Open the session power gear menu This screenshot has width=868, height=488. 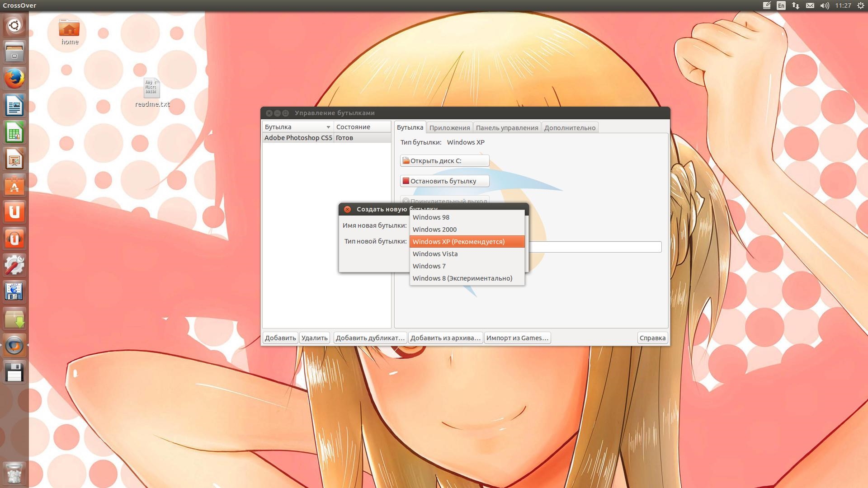click(861, 5)
